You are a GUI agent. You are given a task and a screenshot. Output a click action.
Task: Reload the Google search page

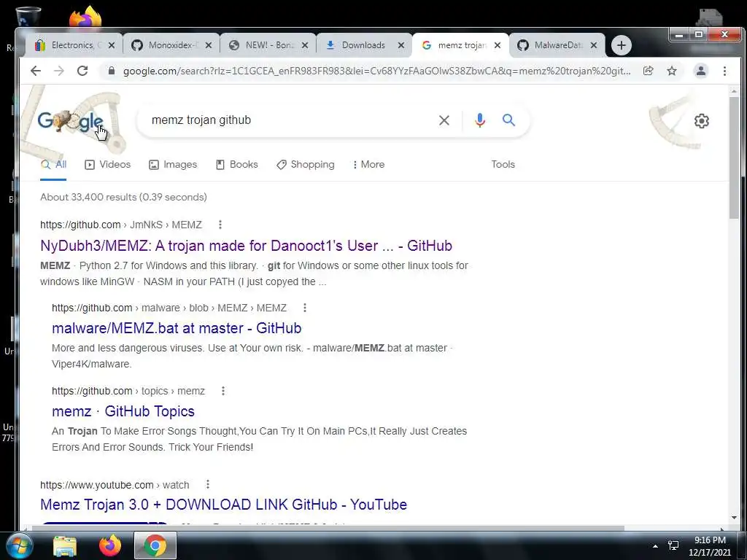tap(82, 71)
